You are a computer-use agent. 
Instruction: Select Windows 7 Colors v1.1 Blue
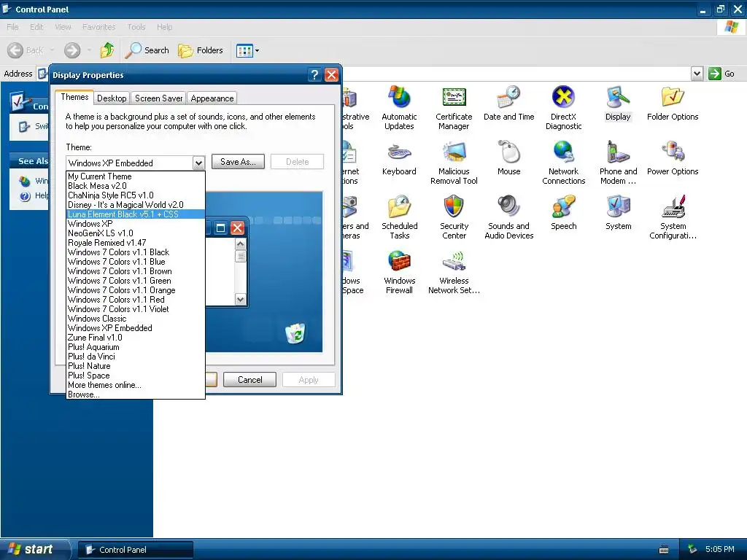(x=135, y=262)
